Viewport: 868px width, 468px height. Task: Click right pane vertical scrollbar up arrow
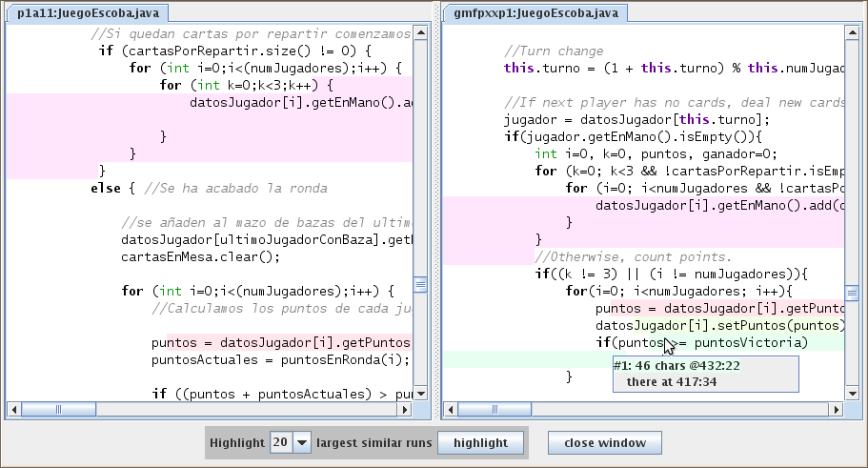(x=852, y=33)
